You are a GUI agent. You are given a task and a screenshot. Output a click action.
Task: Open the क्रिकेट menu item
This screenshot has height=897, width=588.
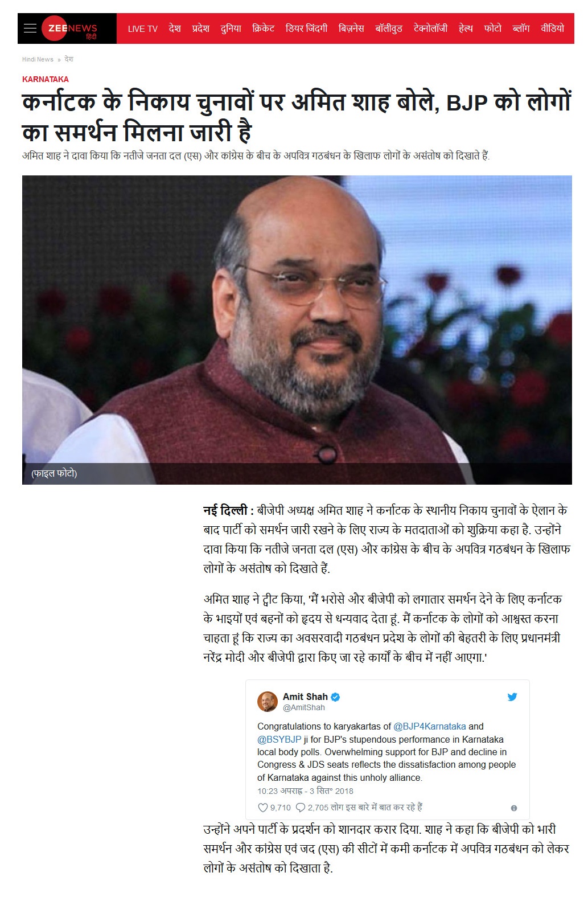coord(263,28)
